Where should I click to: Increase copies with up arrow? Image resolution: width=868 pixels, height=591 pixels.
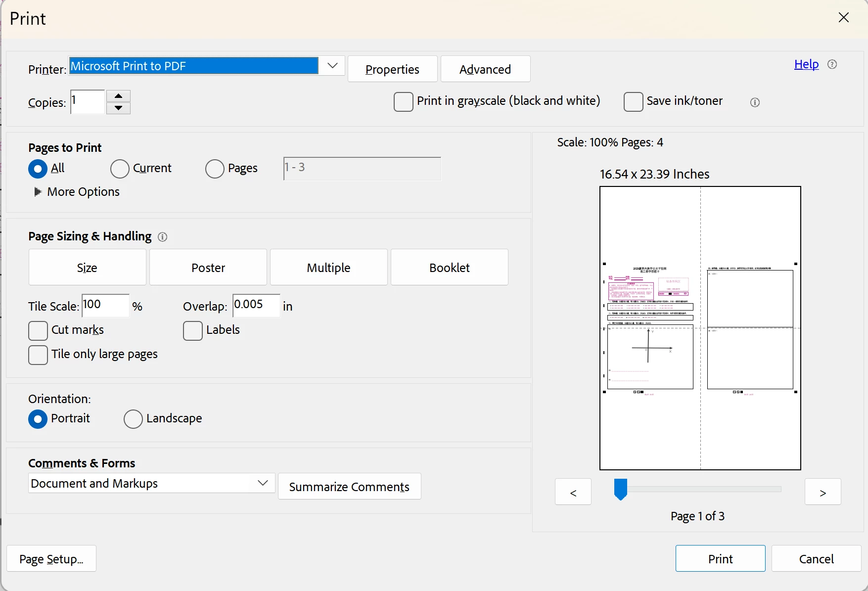[x=118, y=96]
